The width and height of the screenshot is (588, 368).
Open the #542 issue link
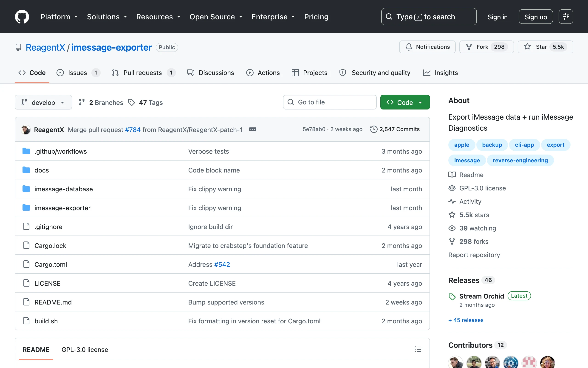(x=222, y=264)
